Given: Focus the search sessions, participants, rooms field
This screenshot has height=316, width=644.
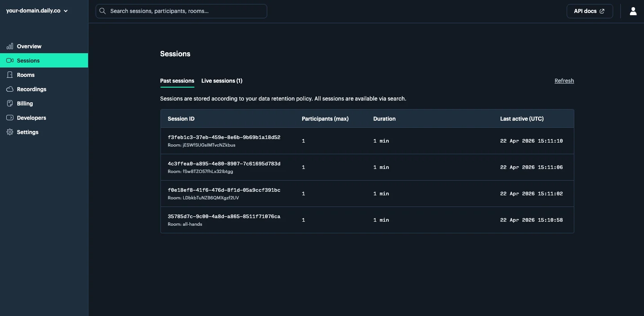Looking at the screenshot, I should (181, 11).
